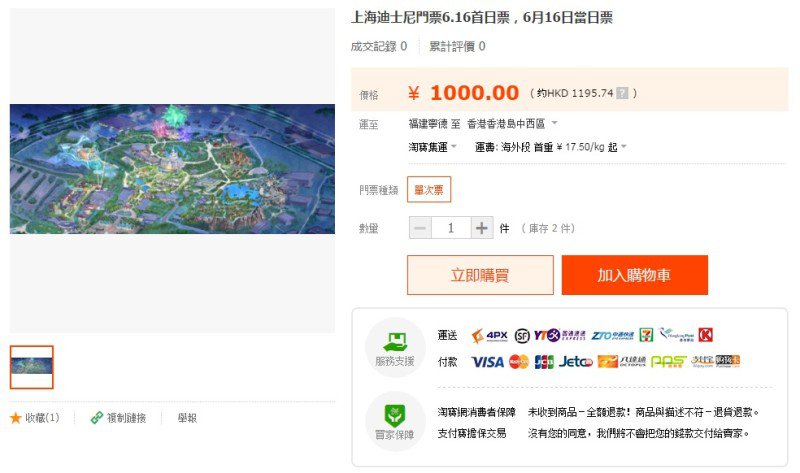Viewport: 800px width, 473px height.
Task: Click the ZTO Express logo
Action: pos(613,335)
